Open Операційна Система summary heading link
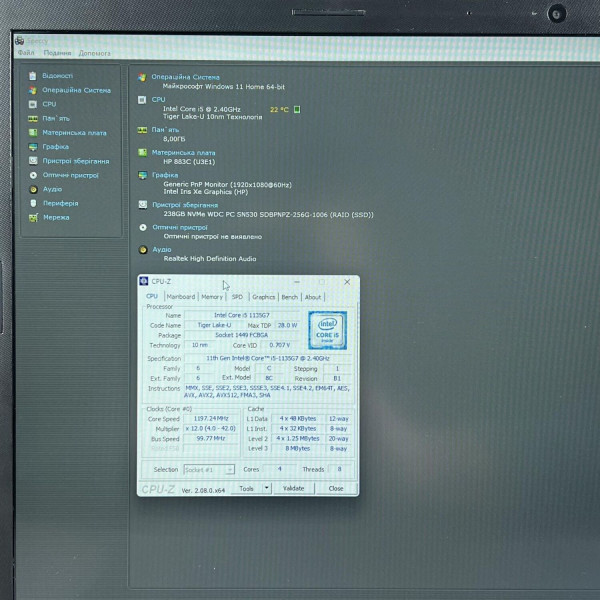The width and height of the screenshot is (600, 600). pyautogui.click(x=185, y=77)
